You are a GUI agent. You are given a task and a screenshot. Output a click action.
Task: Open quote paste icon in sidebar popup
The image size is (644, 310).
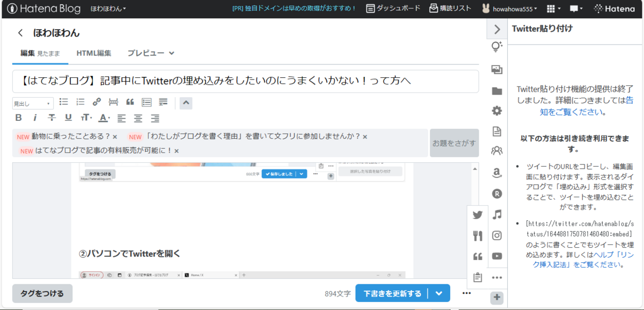(x=478, y=256)
